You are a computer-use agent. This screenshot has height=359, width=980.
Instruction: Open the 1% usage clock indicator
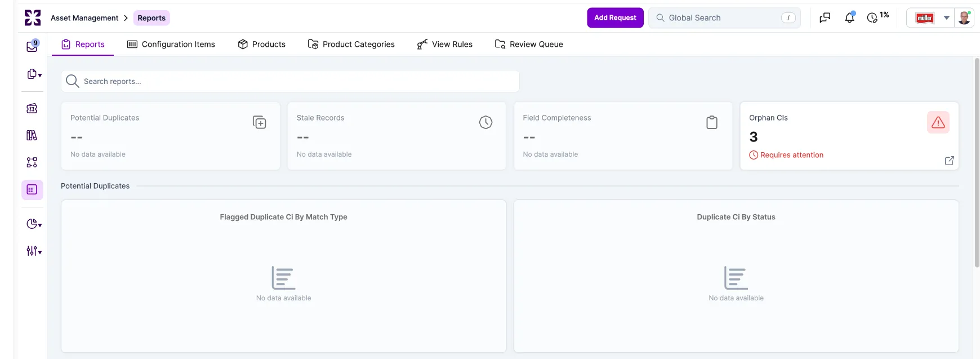(x=877, y=17)
